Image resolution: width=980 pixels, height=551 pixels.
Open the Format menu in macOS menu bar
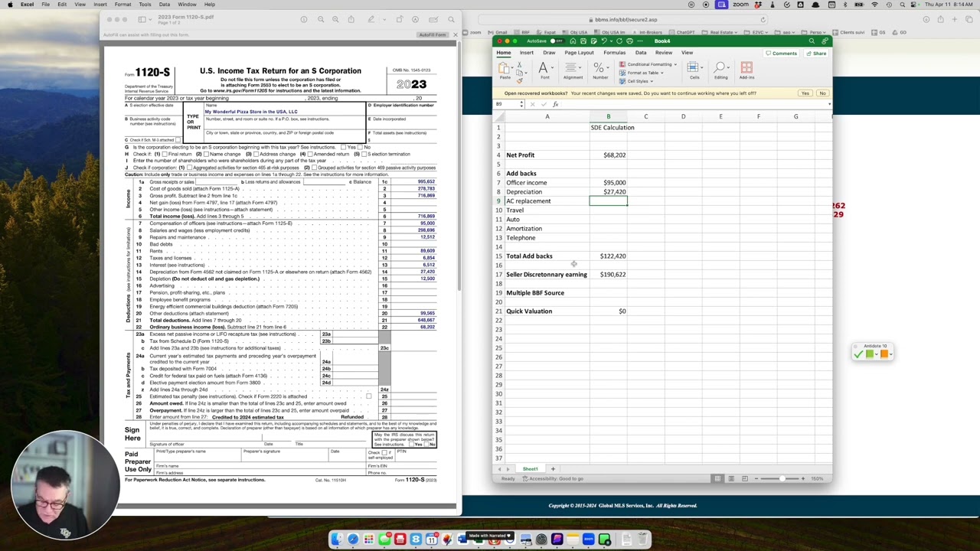pyautogui.click(x=122, y=5)
